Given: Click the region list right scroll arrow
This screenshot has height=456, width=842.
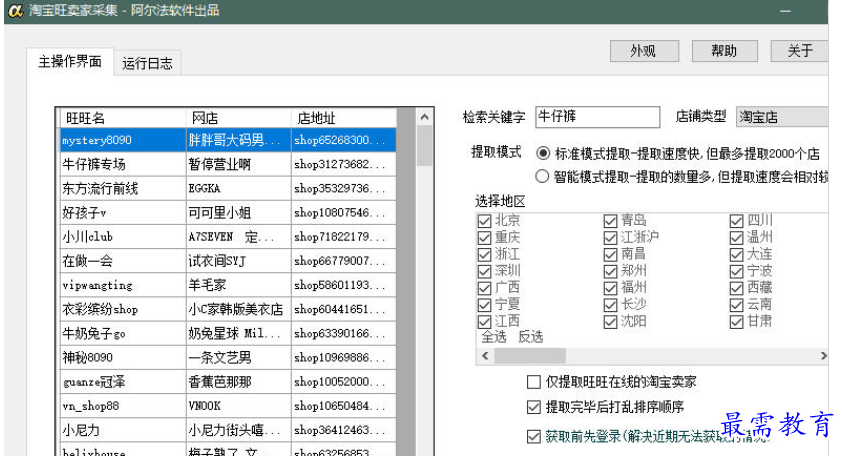Looking at the screenshot, I should [823, 356].
